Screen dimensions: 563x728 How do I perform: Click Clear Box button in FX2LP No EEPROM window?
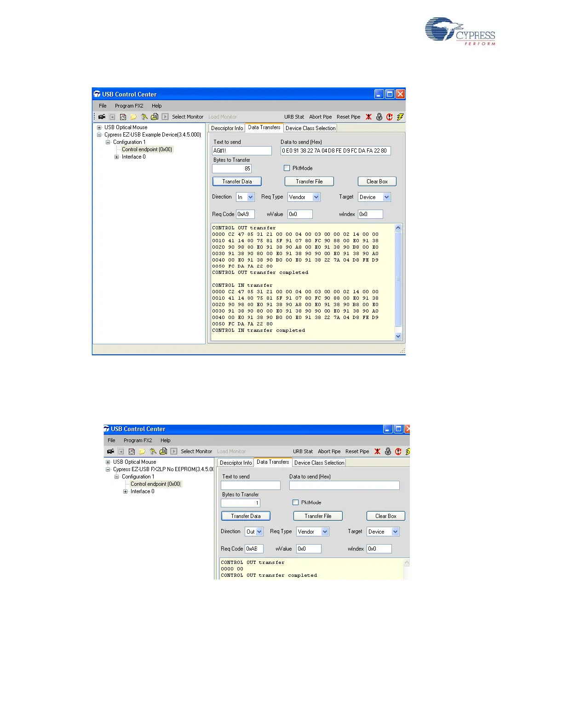coord(386,516)
